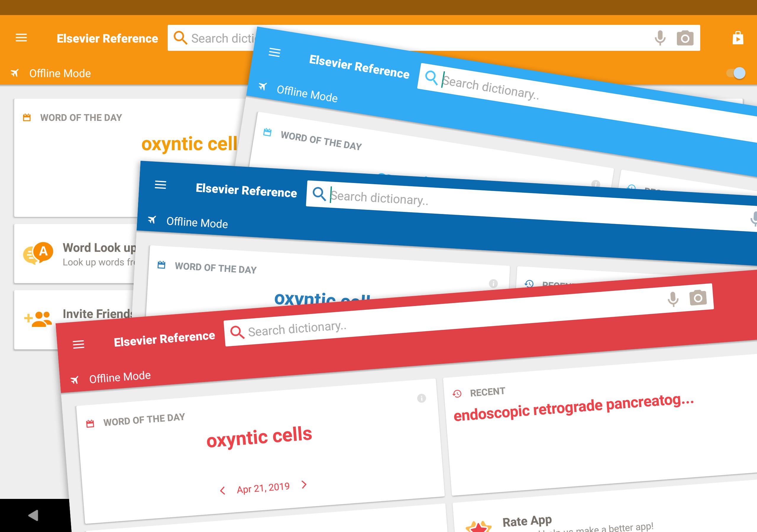Viewport: 757px width, 532px height.
Task: Click camera icon in red window search bar
Action: [698, 298]
